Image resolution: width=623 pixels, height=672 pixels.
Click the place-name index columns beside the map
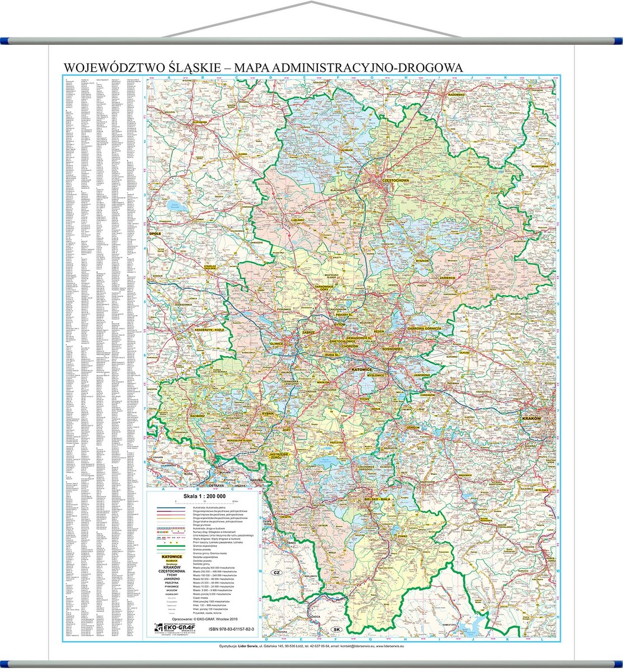pyautogui.click(x=102, y=357)
